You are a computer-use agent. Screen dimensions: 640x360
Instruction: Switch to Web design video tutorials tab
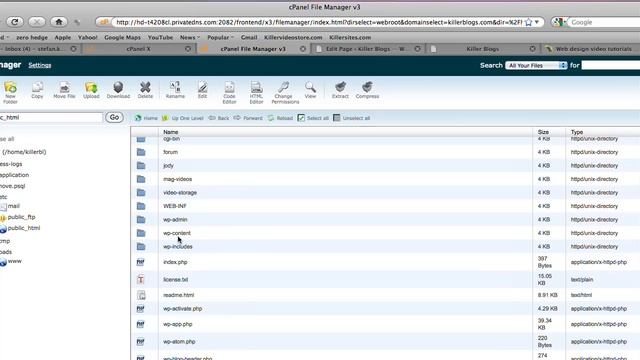pos(591,49)
